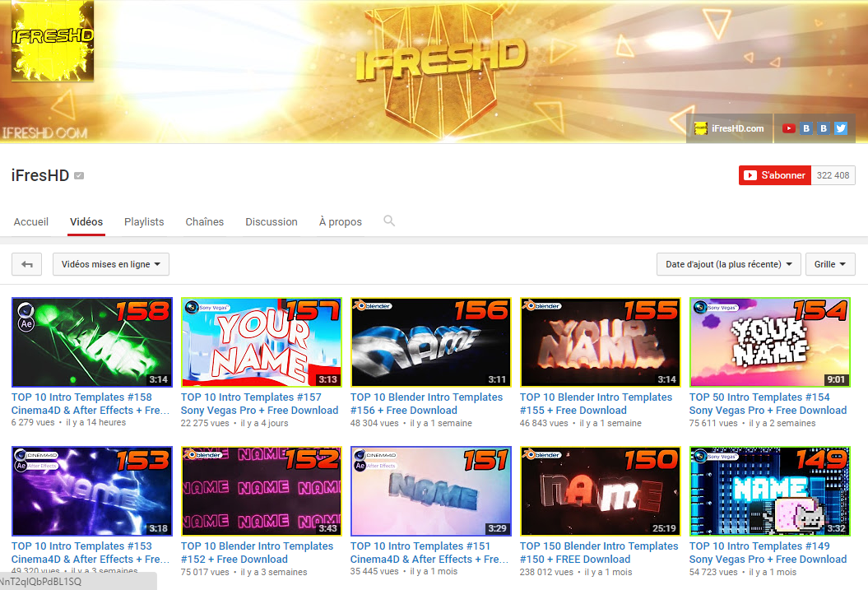Click the channel search magnifier icon
This screenshot has width=868, height=590.
[x=389, y=221]
